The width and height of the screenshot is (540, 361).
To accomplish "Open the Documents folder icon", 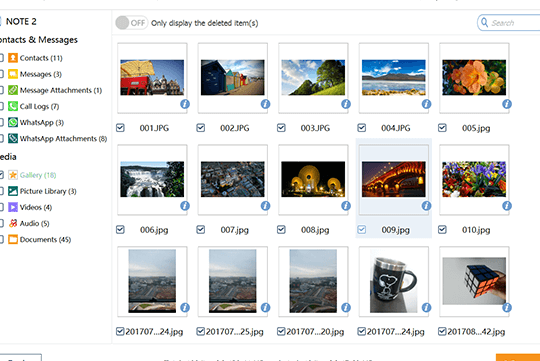I will (13, 239).
